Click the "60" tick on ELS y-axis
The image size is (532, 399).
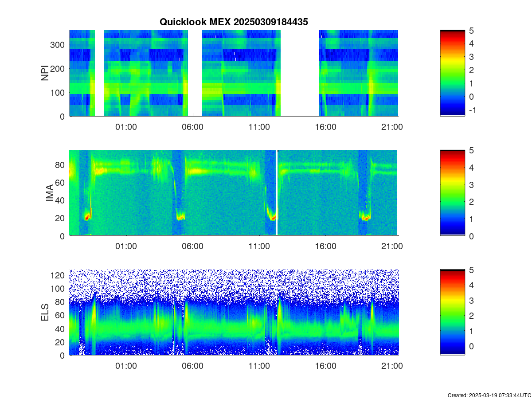tap(61, 315)
